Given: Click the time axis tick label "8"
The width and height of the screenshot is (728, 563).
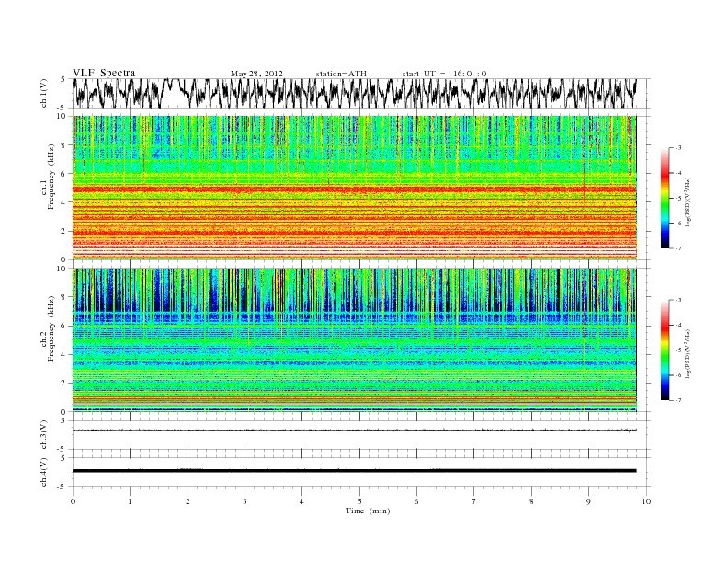Looking at the screenshot, I should pos(531,501).
